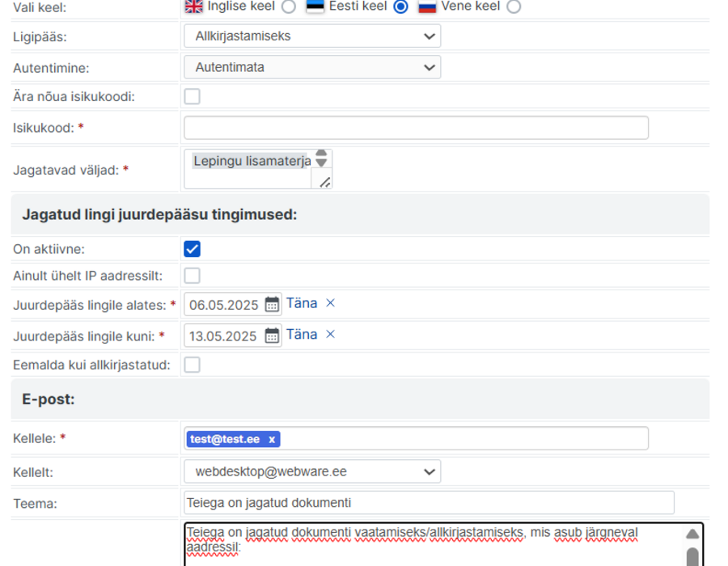Open the Kellelt sender dropdown
The height and width of the screenshot is (566, 728).
pos(312,471)
